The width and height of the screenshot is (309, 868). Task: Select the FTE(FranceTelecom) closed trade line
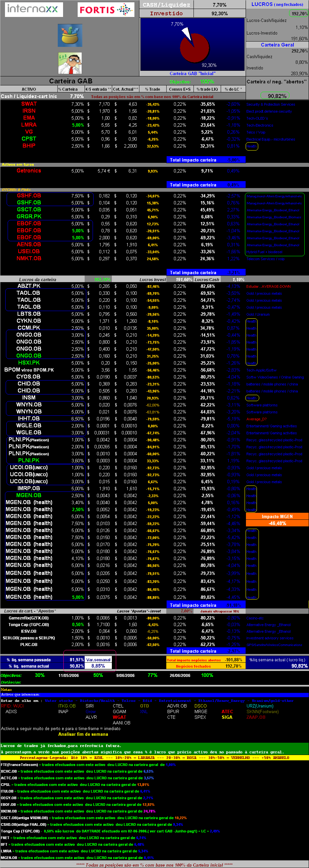point(88,765)
